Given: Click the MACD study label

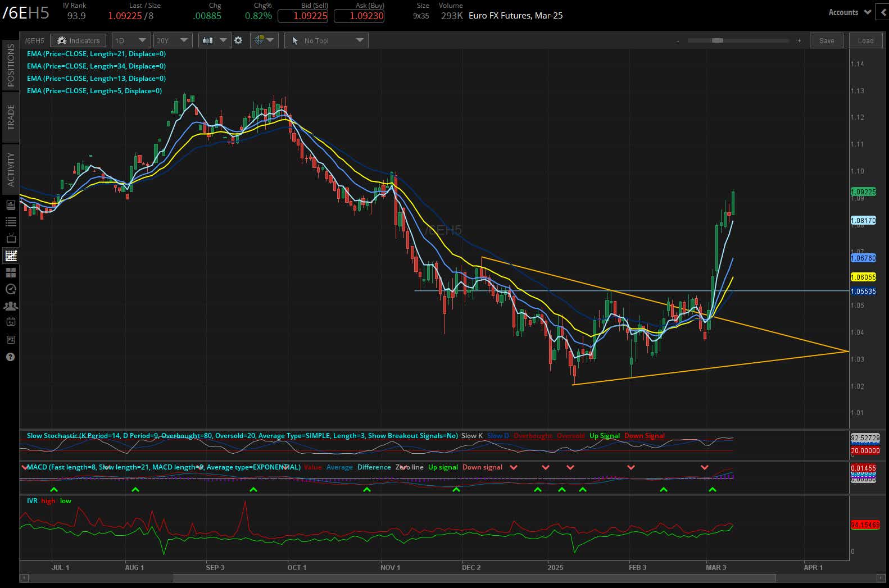Looking at the screenshot, I should pyautogui.click(x=164, y=467).
